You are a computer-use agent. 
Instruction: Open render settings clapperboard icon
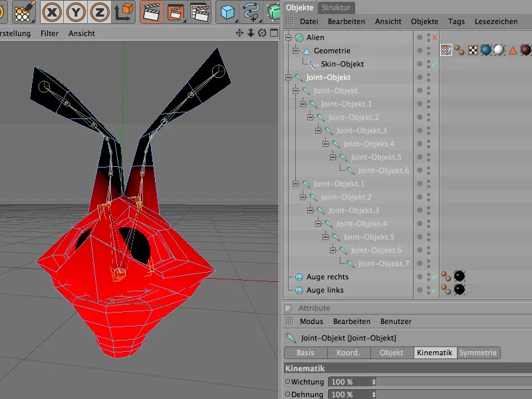(x=199, y=12)
